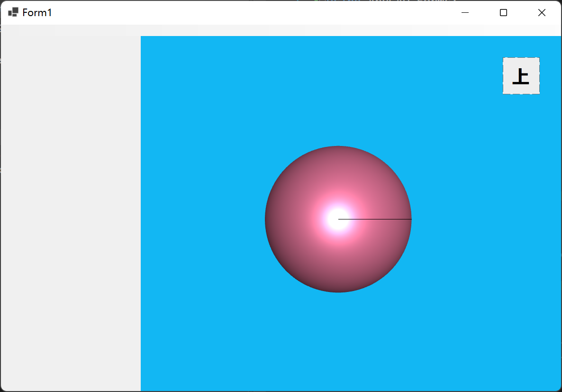562x392 pixels.
Task: Click the 上 button in the viewport
Action: [521, 76]
